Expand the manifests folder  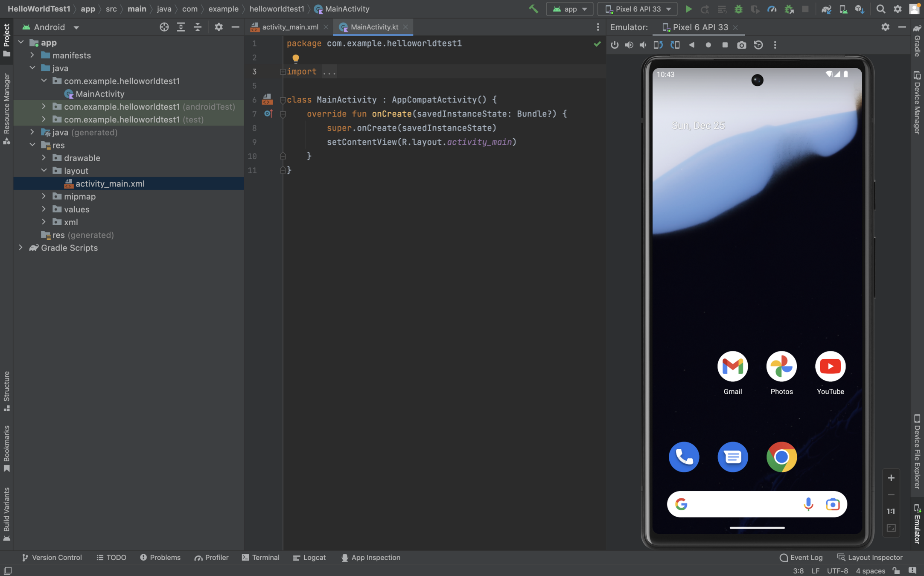tap(32, 55)
